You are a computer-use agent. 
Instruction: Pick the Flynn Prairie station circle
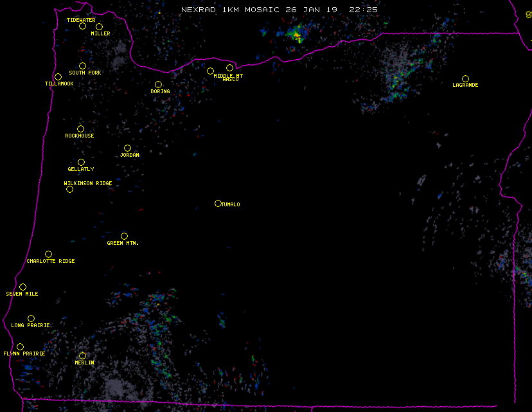[x=20, y=346]
